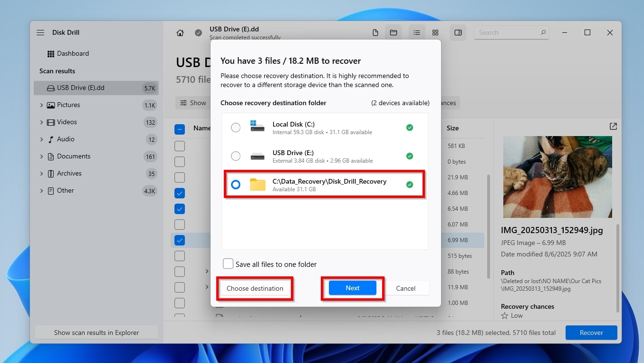
Task: Click Next in recovery dialog
Action: (353, 288)
